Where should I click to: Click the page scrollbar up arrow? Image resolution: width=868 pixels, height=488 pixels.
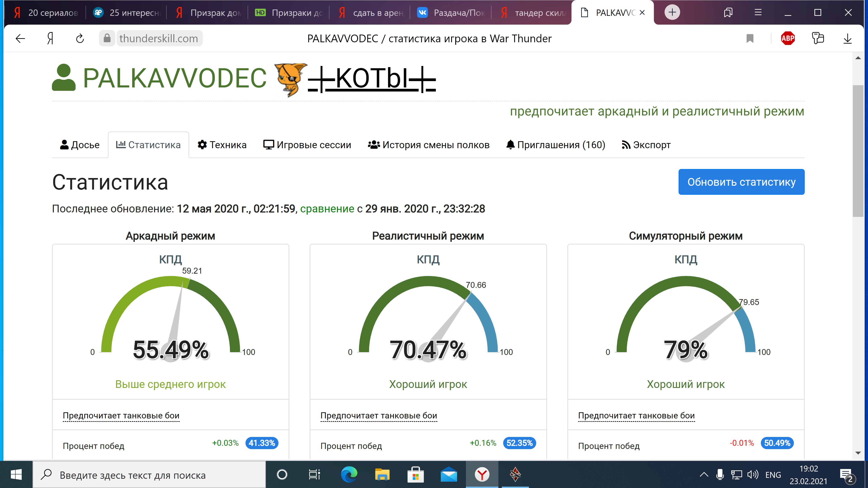[x=858, y=58]
